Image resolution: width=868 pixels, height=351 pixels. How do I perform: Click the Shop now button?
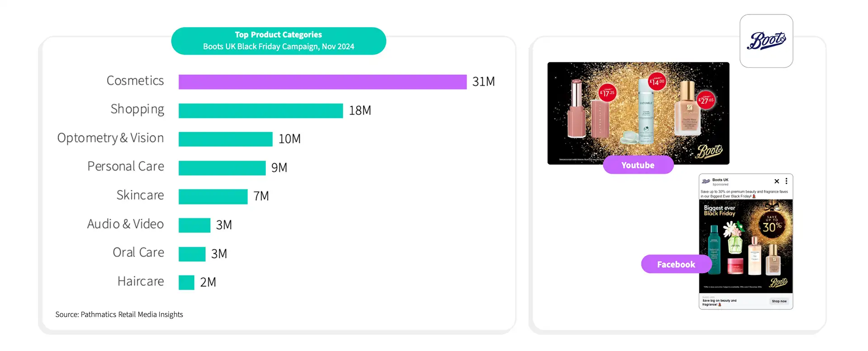(x=779, y=301)
